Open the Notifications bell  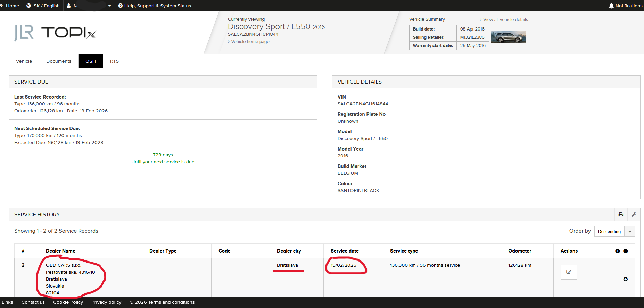(x=626, y=6)
